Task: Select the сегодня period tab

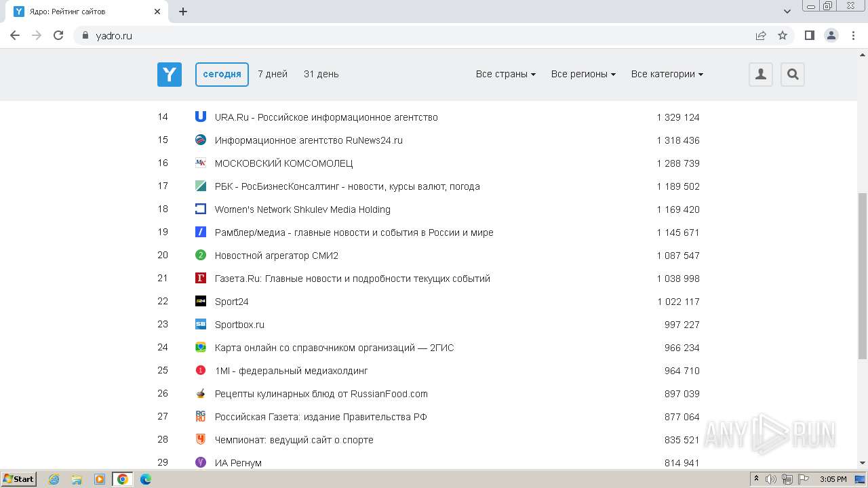Action: pyautogui.click(x=222, y=74)
